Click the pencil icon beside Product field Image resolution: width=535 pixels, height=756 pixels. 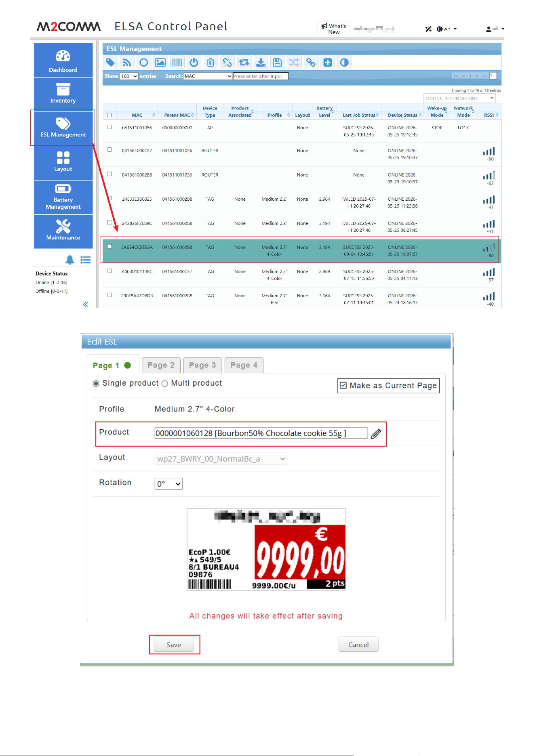click(x=376, y=434)
